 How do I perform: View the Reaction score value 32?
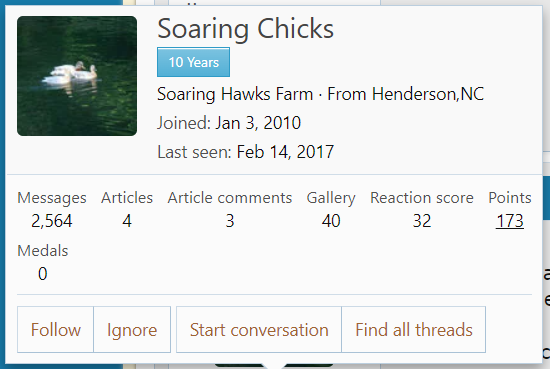(422, 221)
